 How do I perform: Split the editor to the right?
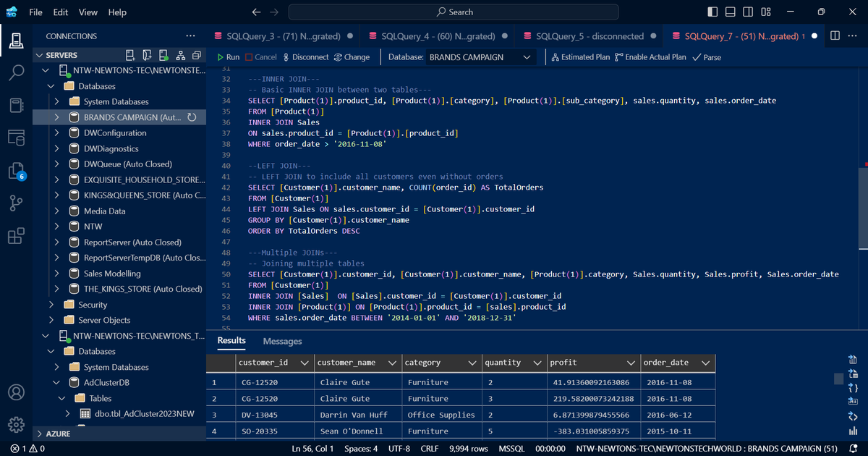point(835,35)
